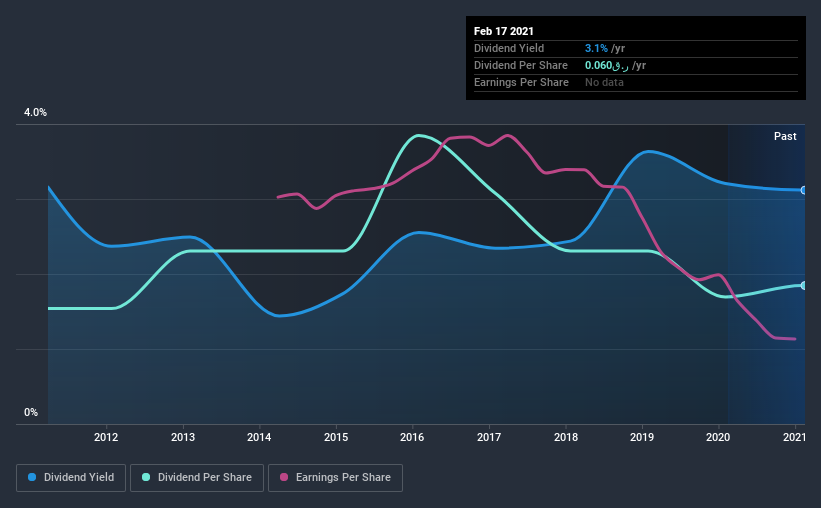Toggle the Dividend Yield legend button
The image size is (821, 508).
point(71,478)
